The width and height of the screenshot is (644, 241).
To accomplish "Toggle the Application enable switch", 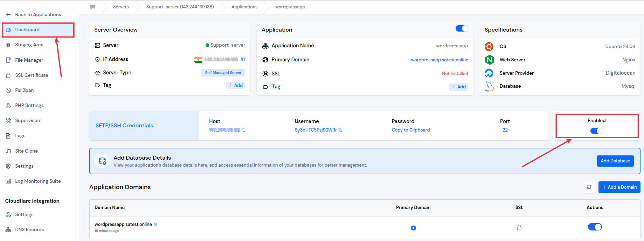I will 462,28.
